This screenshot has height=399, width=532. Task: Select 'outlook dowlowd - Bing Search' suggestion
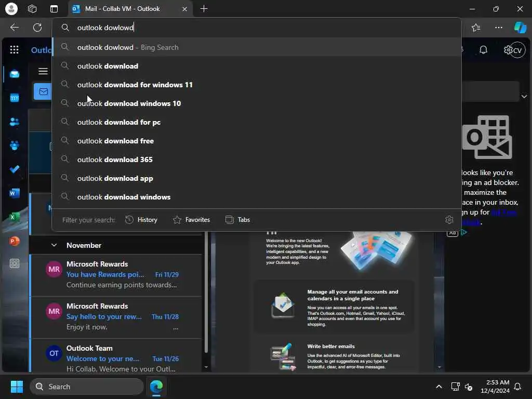257,47
